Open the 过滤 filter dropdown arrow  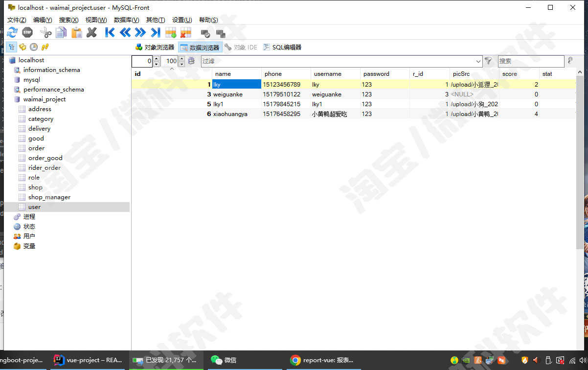[x=478, y=61]
